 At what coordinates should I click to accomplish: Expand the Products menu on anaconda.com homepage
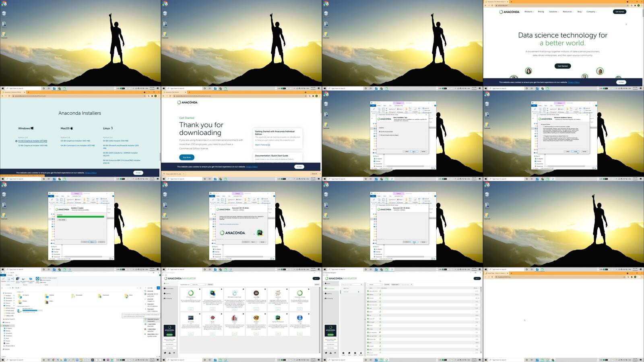pyautogui.click(x=529, y=12)
